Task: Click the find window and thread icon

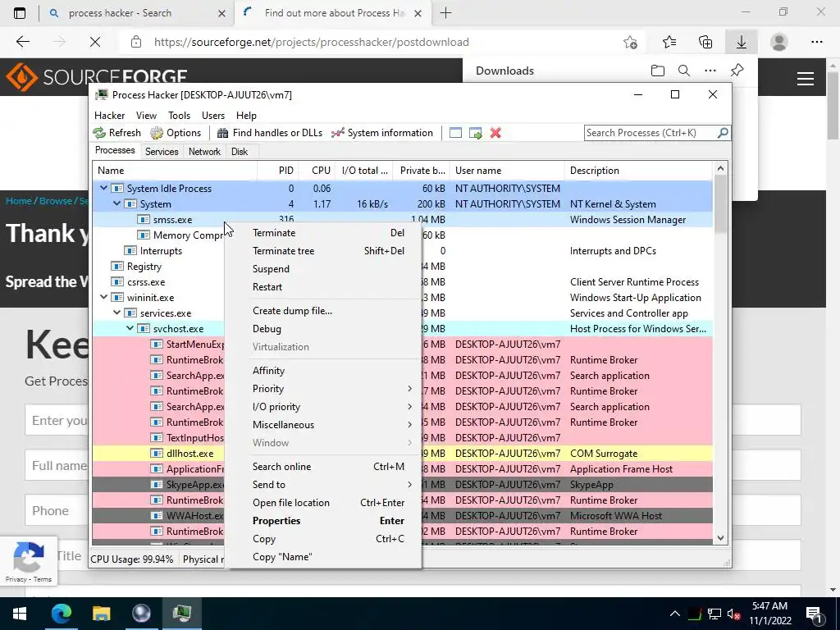Action: (x=475, y=133)
